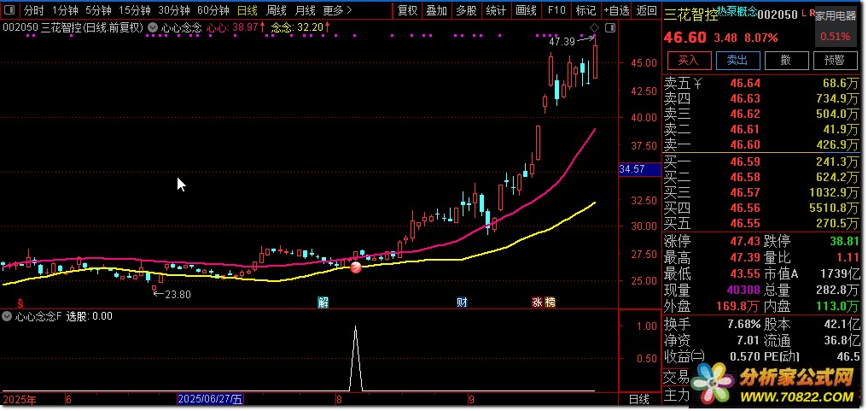Image resolution: width=868 pixels, height=411 pixels.
Task: Click the 2025年 label on time axis
Action: click(20, 399)
